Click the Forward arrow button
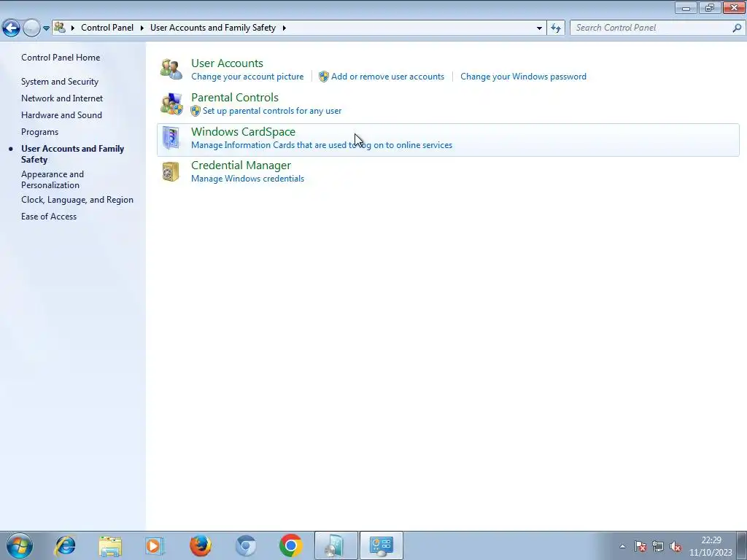The width and height of the screenshot is (747, 560). coord(31,28)
